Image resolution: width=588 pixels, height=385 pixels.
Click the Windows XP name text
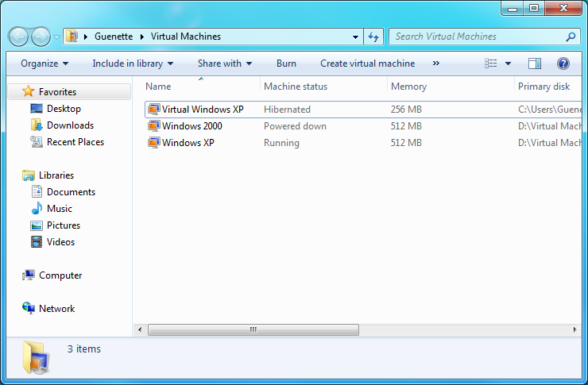click(x=188, y=143)
